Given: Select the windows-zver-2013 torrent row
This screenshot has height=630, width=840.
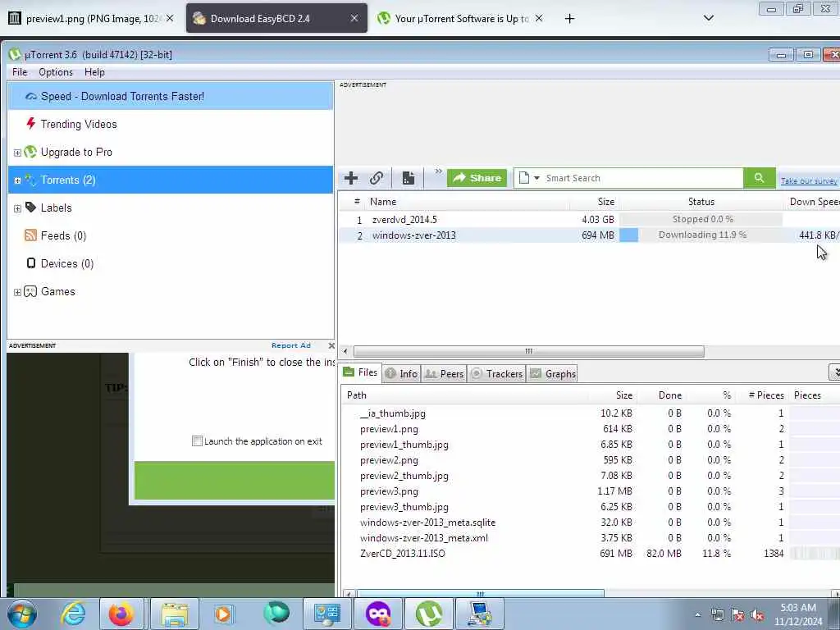Looking at the screenshot, I should click(x=589, y=235).
